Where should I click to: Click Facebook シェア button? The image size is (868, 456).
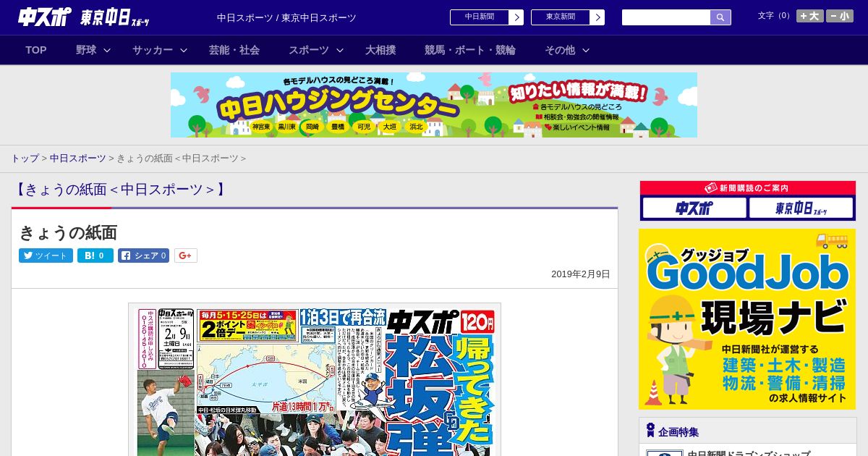click(143, 256)
